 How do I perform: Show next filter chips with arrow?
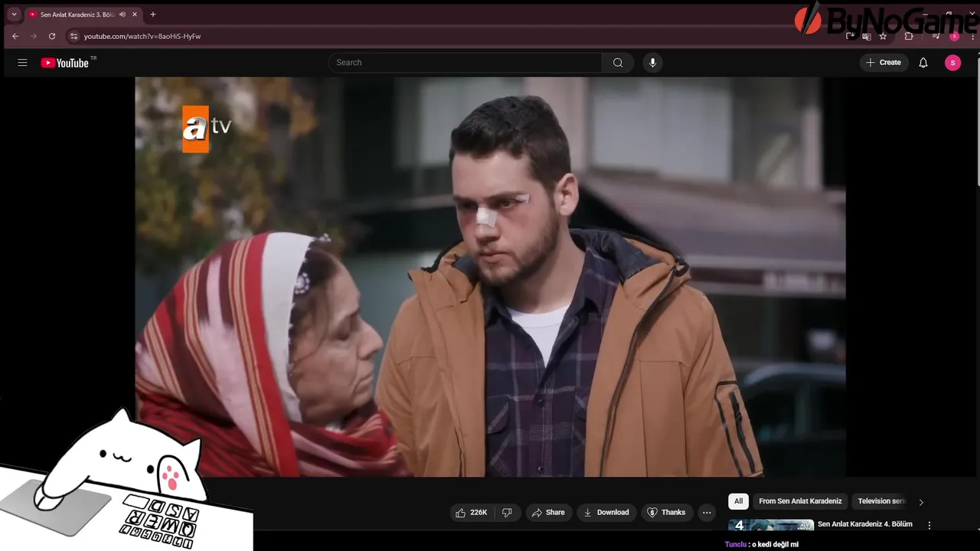pos(921,502)
